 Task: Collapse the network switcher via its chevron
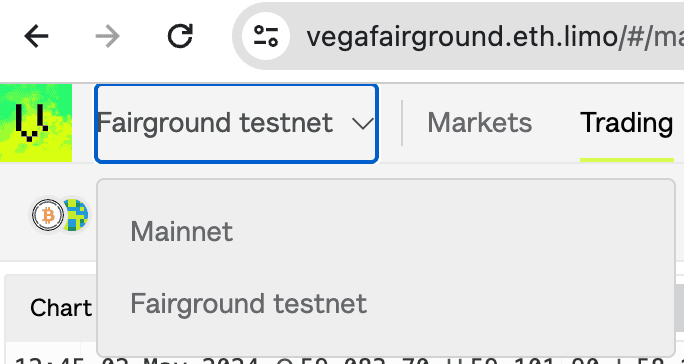pyautogui.click(x=363, y=124)
